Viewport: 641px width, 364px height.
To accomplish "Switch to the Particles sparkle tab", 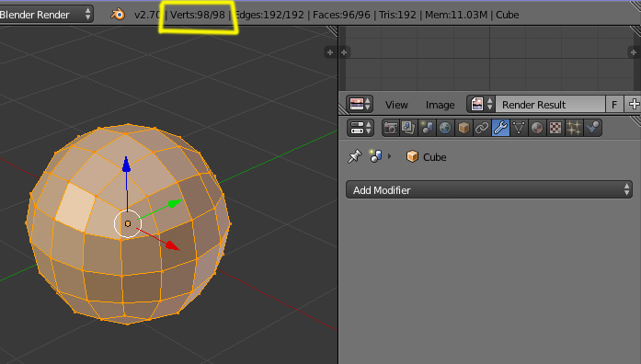I will click(x=574, y=128).
